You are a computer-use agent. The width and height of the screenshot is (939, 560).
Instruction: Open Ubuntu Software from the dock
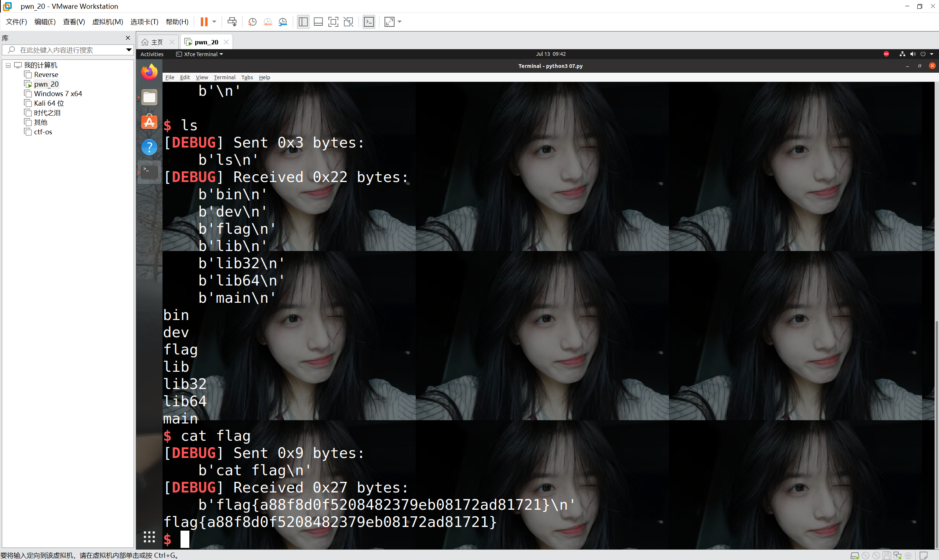(x=149, y=122)
